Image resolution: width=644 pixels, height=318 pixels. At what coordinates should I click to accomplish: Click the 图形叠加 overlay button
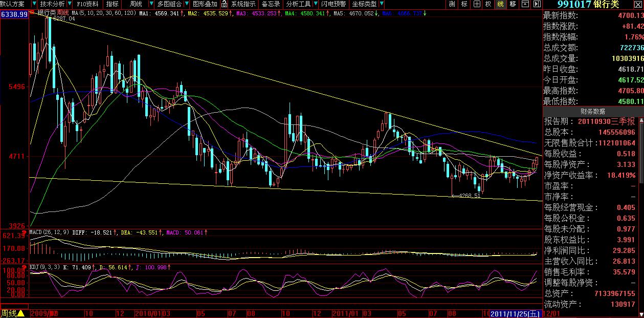(205, 4)
